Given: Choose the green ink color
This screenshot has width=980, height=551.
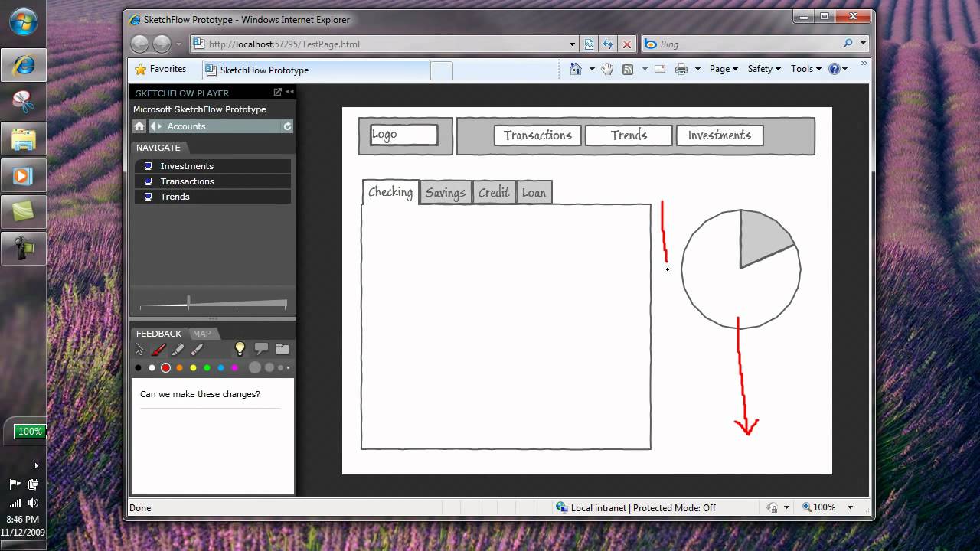Looking at the screenshot, I should 207,368.
